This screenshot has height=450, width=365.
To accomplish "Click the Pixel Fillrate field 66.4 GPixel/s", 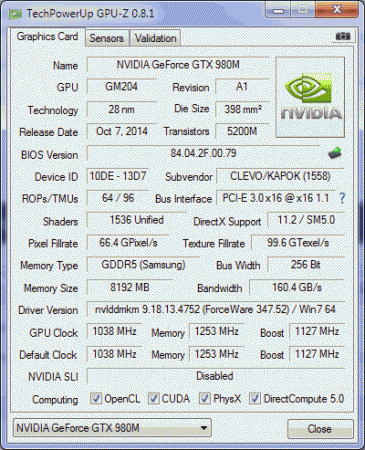I will [128, 243].
